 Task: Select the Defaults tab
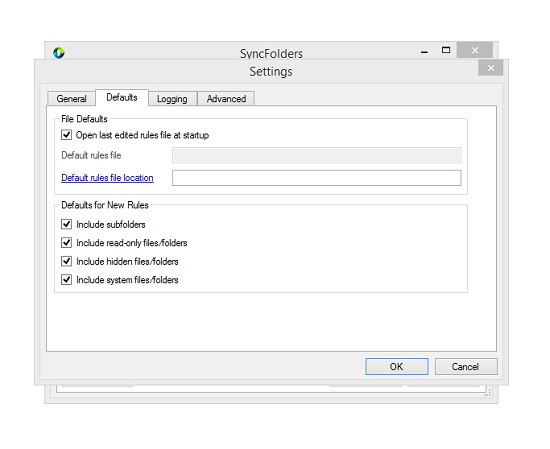coord(122,97)
